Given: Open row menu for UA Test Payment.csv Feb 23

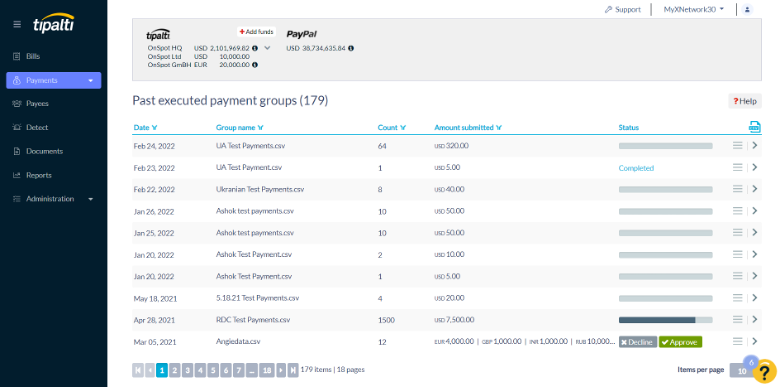Looking at the screenshot, I should pos(737,167).
